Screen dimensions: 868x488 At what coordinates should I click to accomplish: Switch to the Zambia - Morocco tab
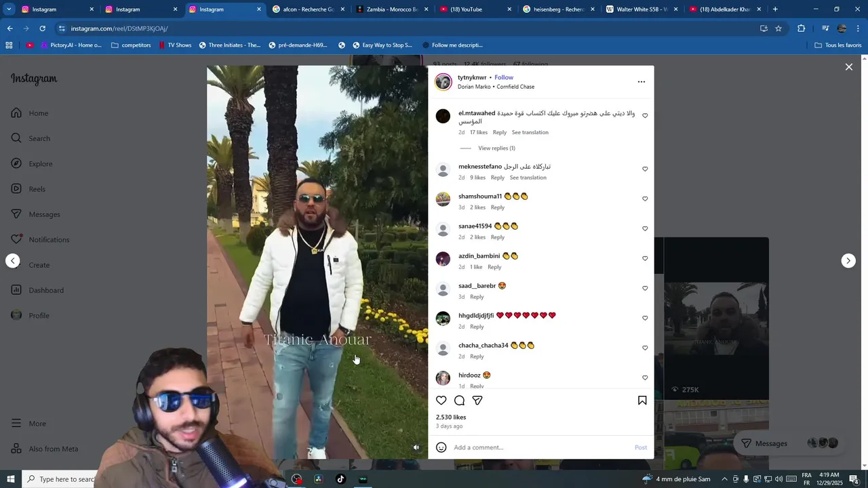tap(391, 9)
